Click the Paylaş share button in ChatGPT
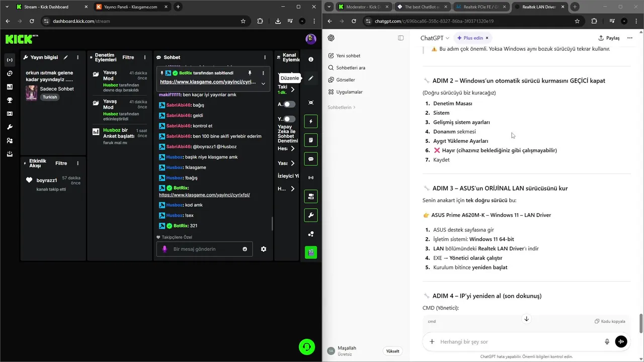 pos(609,38)
